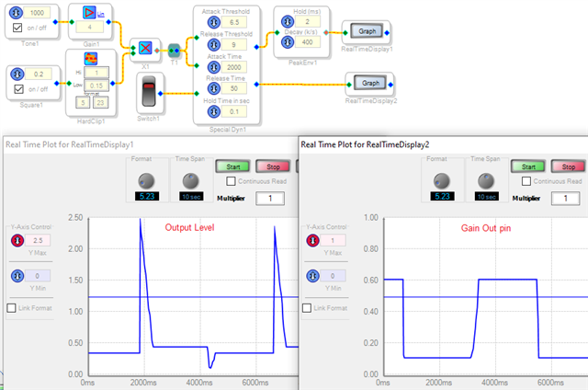The height and width of the screenshot is (390, 588).
Task: Click the Time Span knob in RealTimeDisplay1
Action: tap(190, 181)
